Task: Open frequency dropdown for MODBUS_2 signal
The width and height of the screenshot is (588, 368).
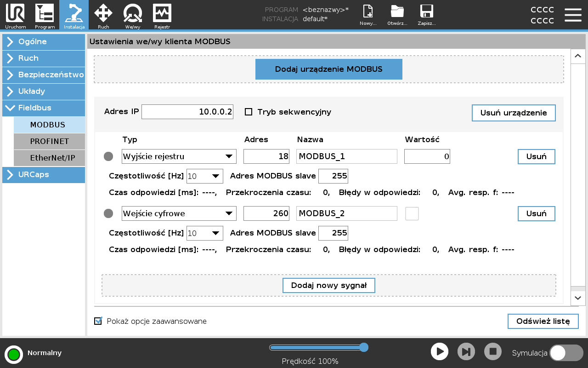Action: coord(205,233)
